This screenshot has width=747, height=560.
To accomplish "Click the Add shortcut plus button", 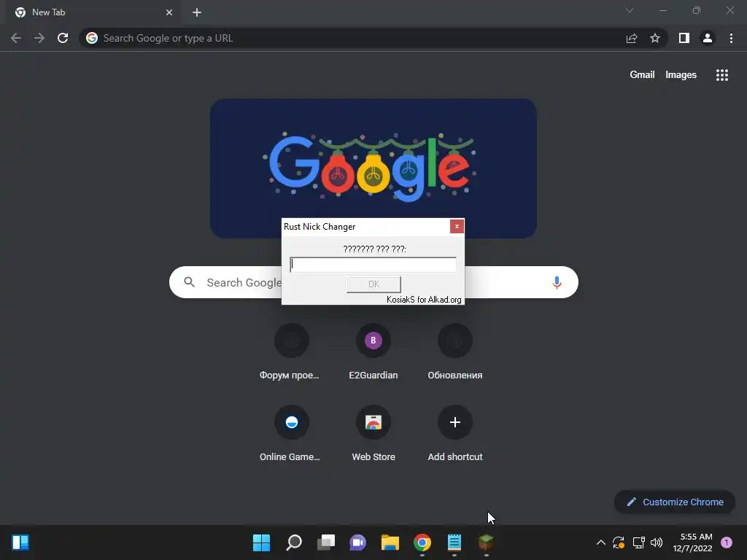I will [455, 422].
